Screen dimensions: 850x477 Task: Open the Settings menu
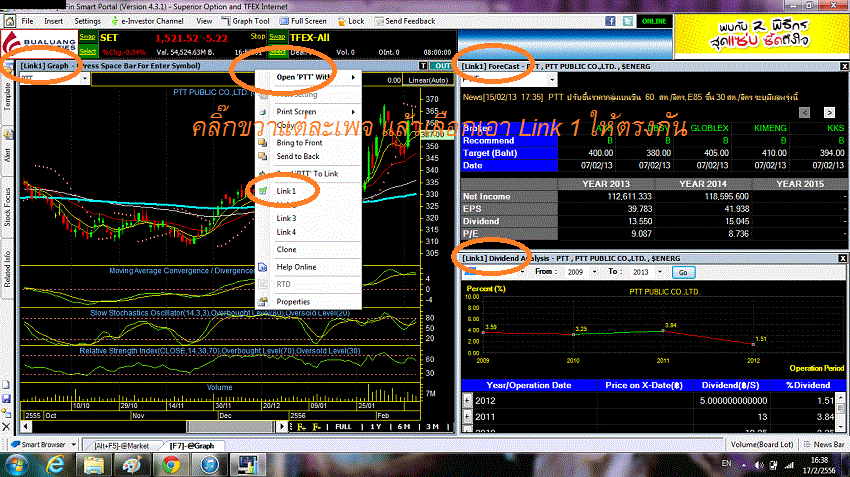(x=87, y=21)
